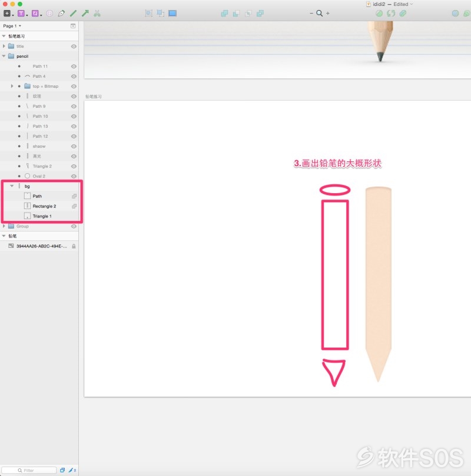Collapse the 铅笔 artboard

(x=4, y=236)
